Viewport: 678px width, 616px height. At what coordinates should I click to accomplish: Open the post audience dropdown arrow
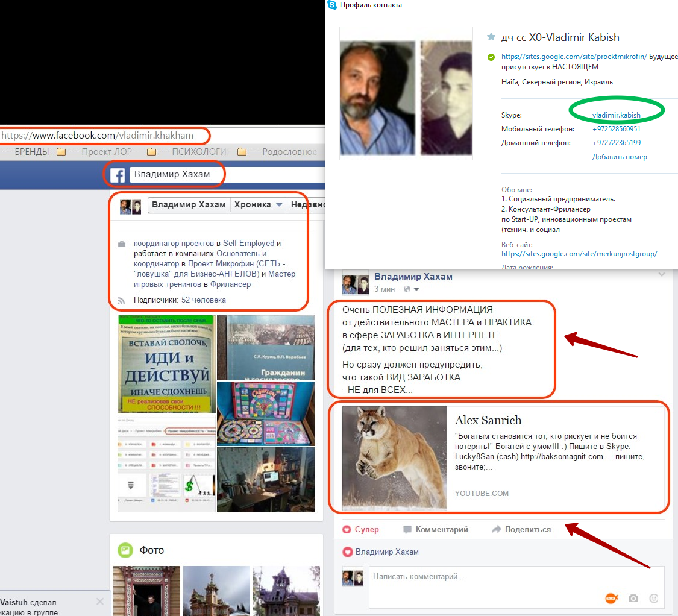click(x=416, y=289)
